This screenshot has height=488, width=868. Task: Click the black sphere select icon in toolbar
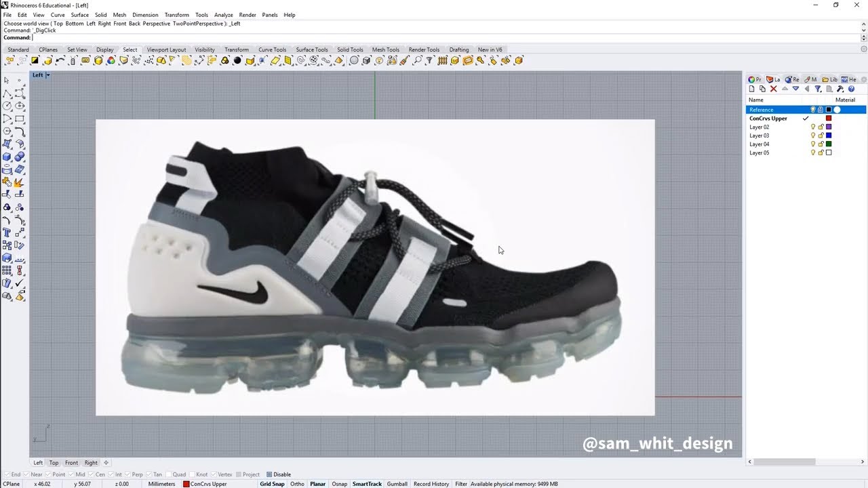point(237,60)
